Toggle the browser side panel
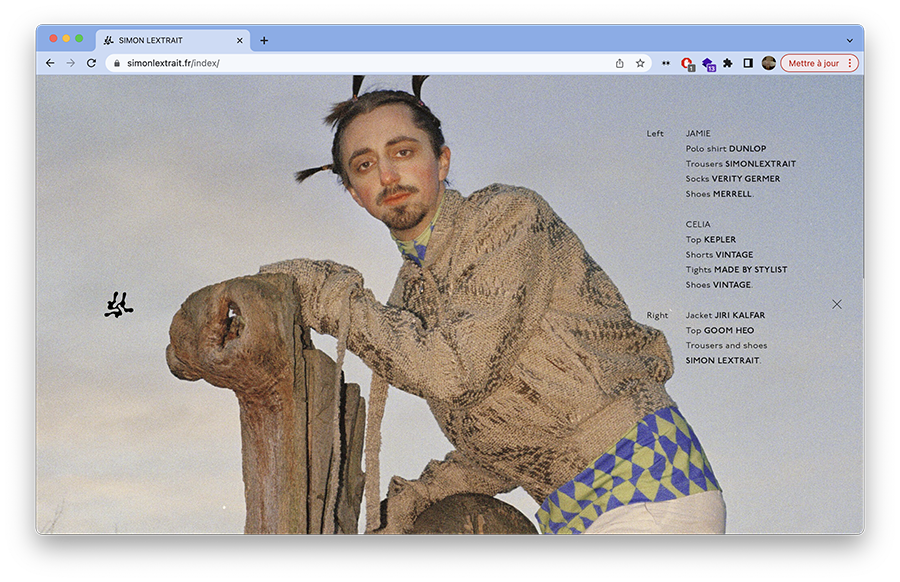This screenshot has width=900, height=582. coord(748,63)
